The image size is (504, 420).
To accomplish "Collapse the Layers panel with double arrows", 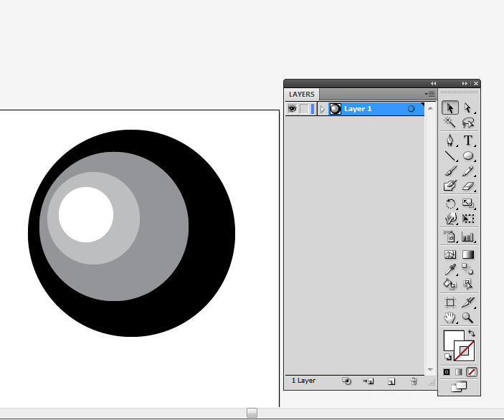I will tap(433, 83).
